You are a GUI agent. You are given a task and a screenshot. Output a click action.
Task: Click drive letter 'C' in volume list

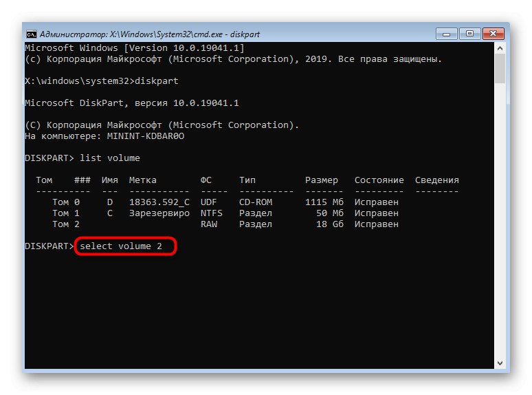pos(110,213)
